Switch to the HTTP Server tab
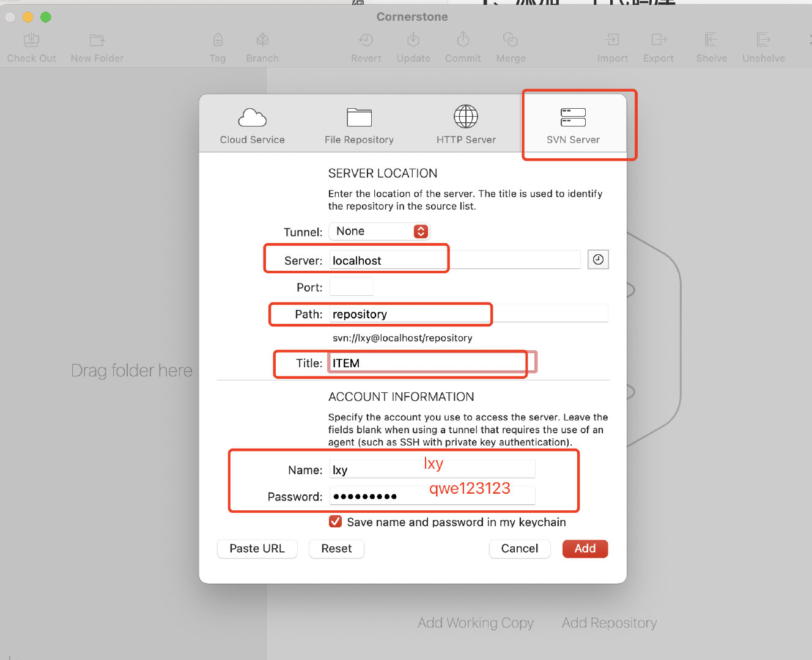 click(x=466, y=125)
